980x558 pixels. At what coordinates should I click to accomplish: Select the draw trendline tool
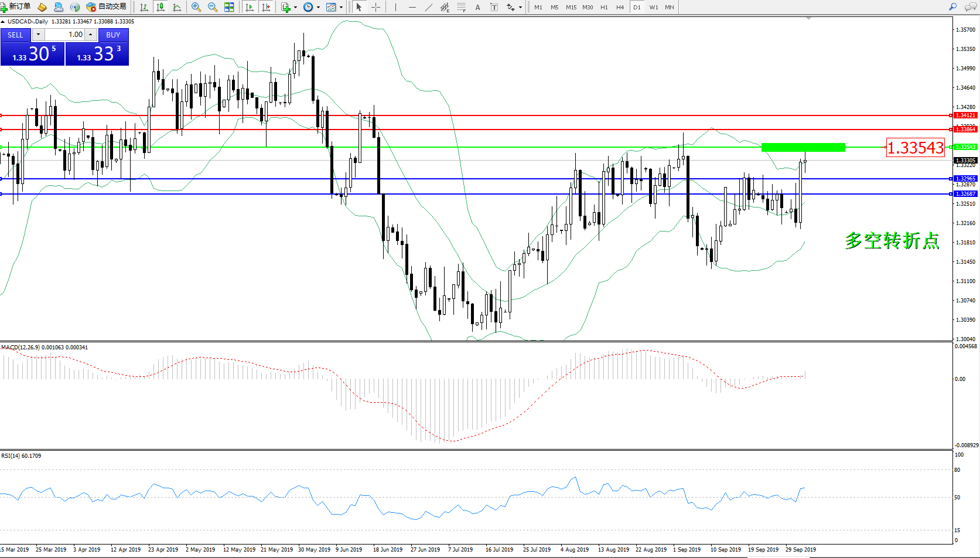[429, 7]
